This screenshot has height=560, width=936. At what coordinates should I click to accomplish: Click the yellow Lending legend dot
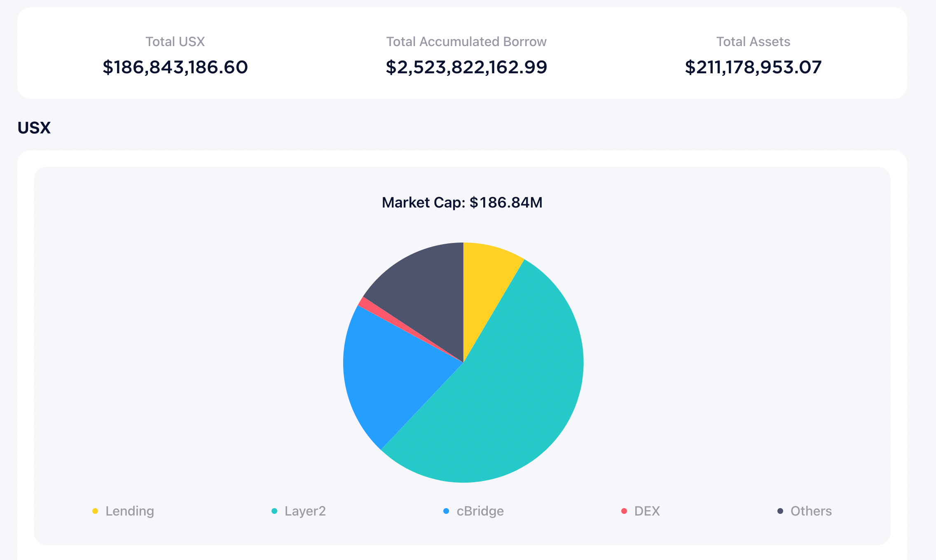pos(95,511)
